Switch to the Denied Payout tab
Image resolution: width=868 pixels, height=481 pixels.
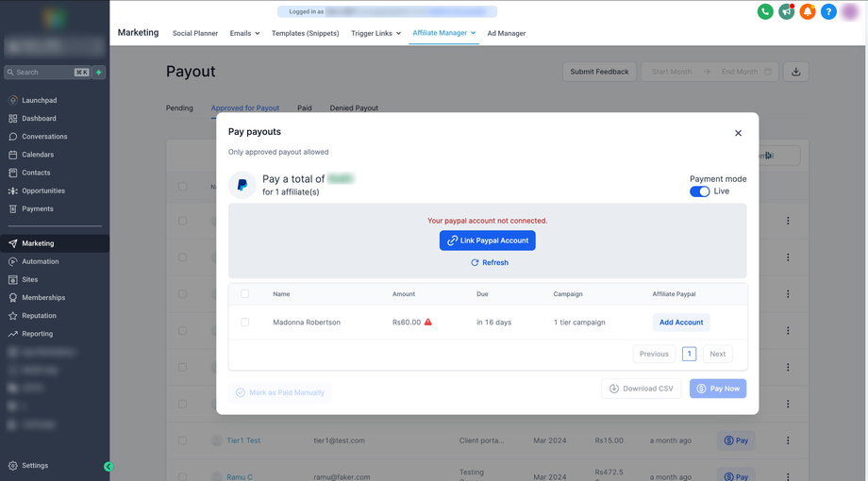(x=354, y=108)
